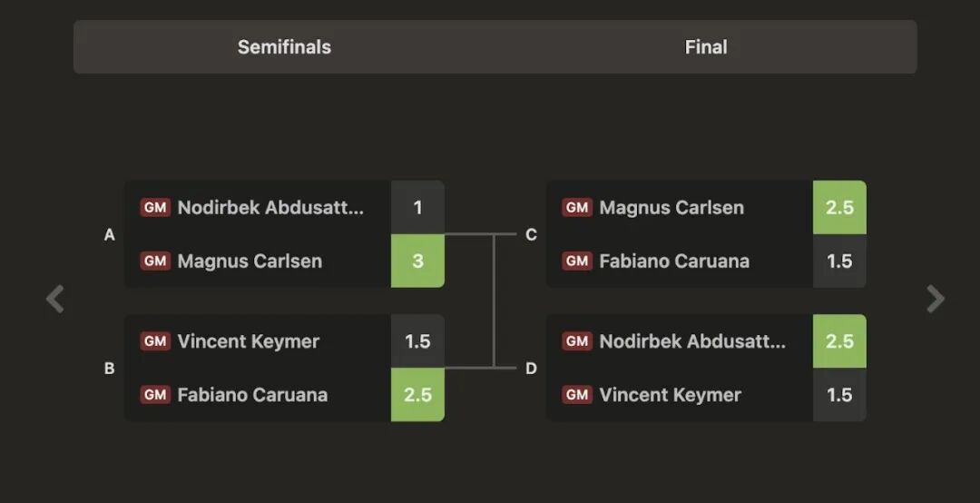Click the match label A
980x503 pixels.
(110, 235)
